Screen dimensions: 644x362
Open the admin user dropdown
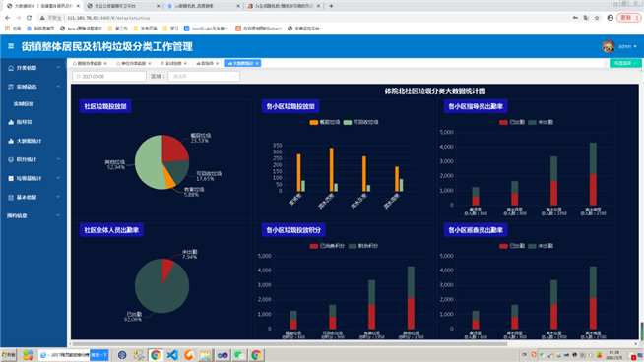coord(627,46)
